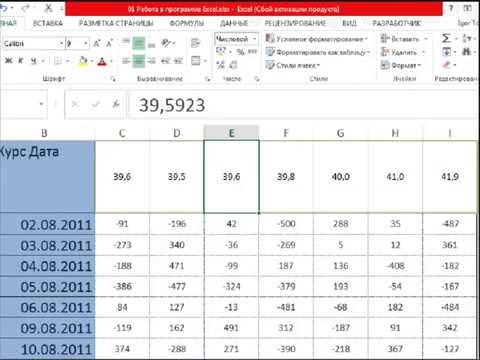Select the cell containing 491

(x=231, y=328)
